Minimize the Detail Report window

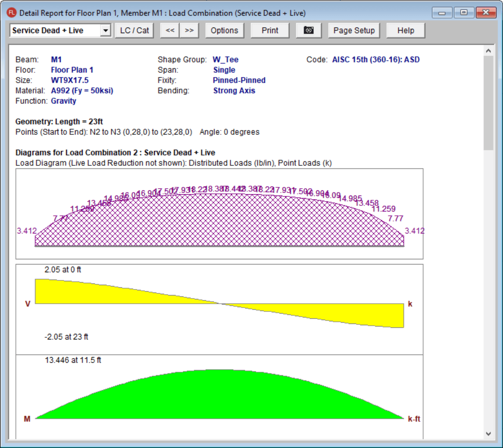[x=442, y=12]
